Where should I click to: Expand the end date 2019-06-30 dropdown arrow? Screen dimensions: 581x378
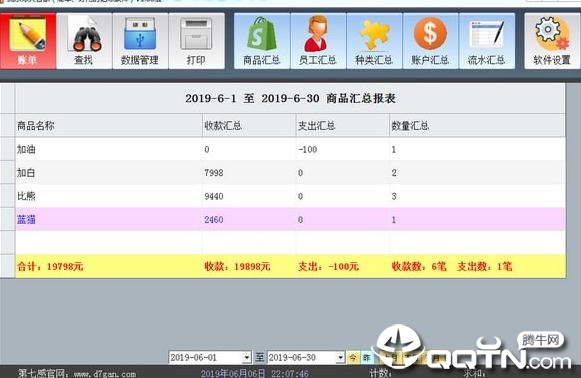click(340, 358)
